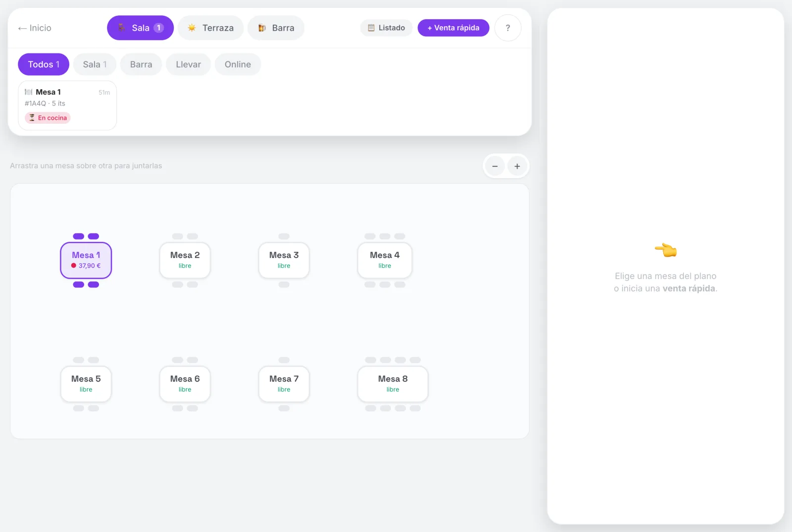Click the chair icon on Sala tab
Viewport: 792px width, 532px height.
pos(121,28)
